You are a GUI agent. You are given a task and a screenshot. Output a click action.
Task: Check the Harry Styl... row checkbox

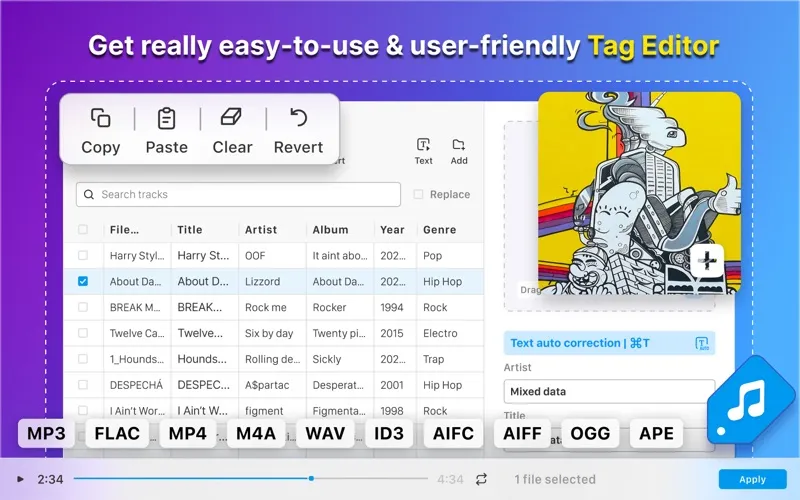pyautogui.click(x=83, y=255)
